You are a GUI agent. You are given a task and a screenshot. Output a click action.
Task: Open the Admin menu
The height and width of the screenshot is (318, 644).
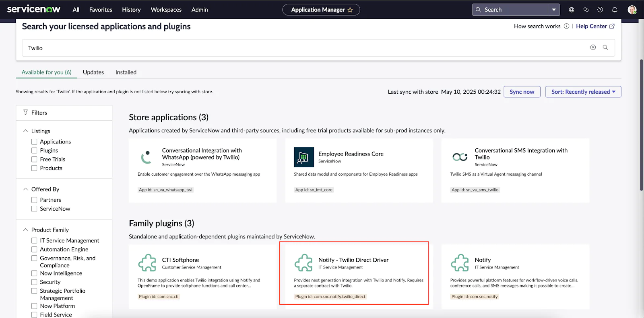200,10
